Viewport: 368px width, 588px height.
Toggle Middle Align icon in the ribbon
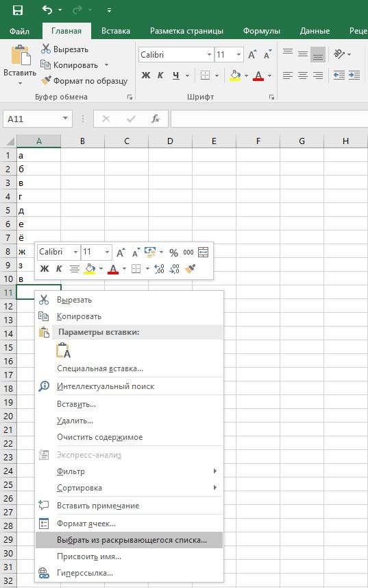(x=302, y=55)
